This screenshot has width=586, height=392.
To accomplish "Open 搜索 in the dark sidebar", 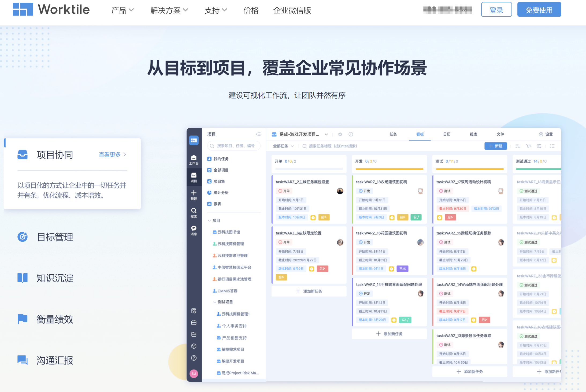I will [x=194, y=213].
